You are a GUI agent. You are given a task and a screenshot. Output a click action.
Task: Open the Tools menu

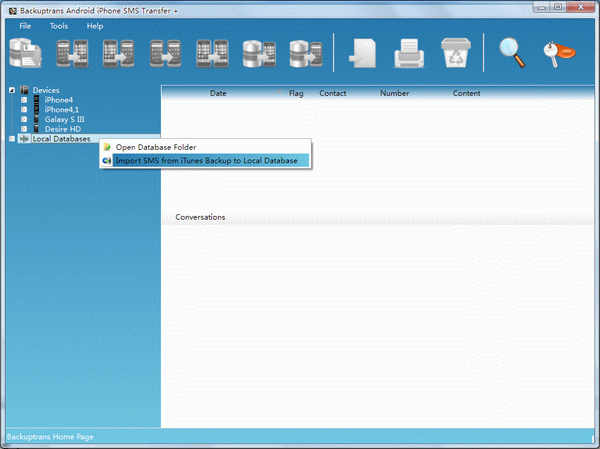59,26
